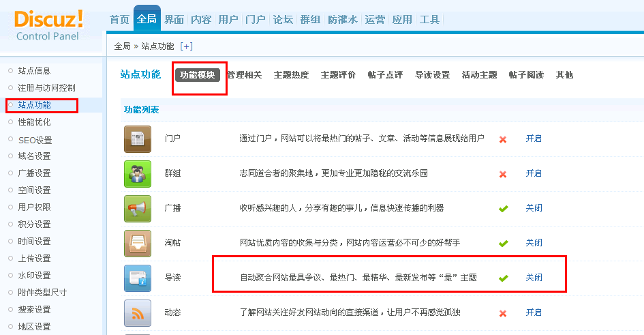Open the 界面 top menu
Viewport: 644px width, 335px height.
[174, 19]
